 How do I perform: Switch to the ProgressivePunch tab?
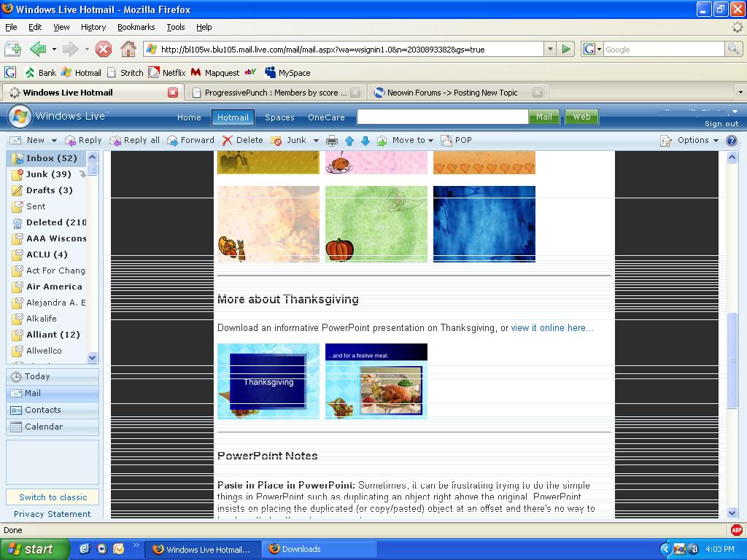coord(276,93)
